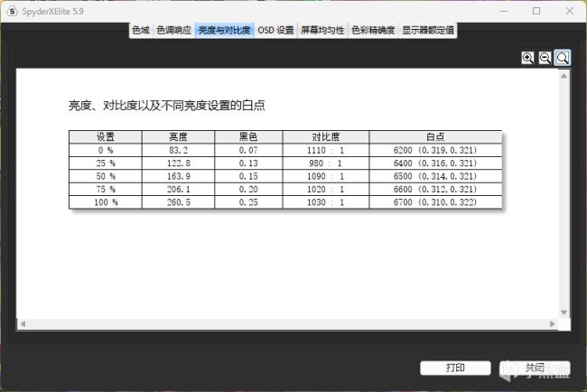Click the vertical scrollbar down arrow
The width and height of the screenshot is (587, 392).
tap(564, 313)
